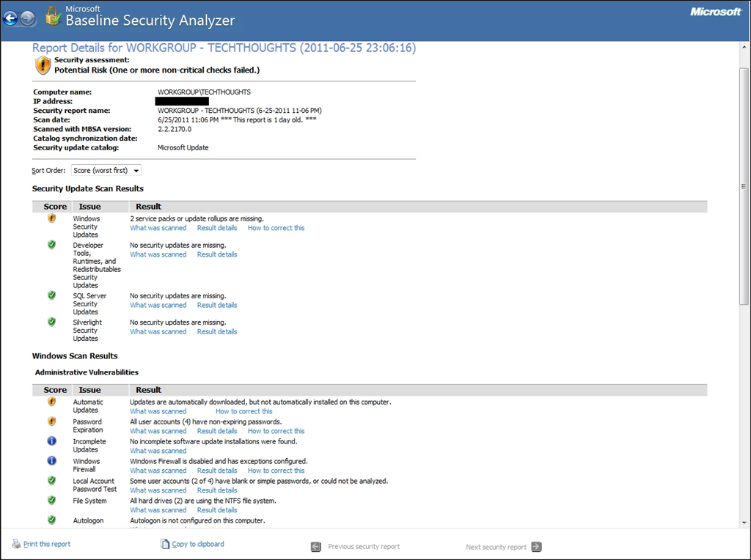
Task: Open Result details for Windows Firewall
Action: tap(217, 471)
